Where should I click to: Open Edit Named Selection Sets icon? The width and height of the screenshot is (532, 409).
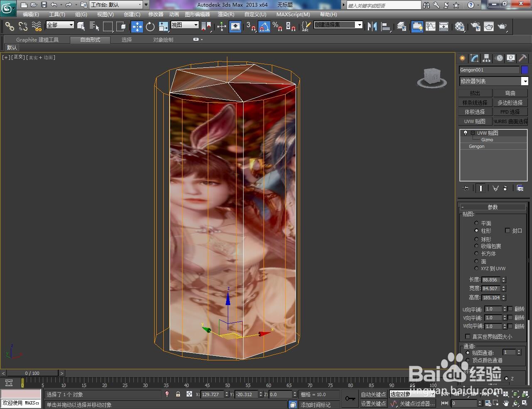coord(305,27)
